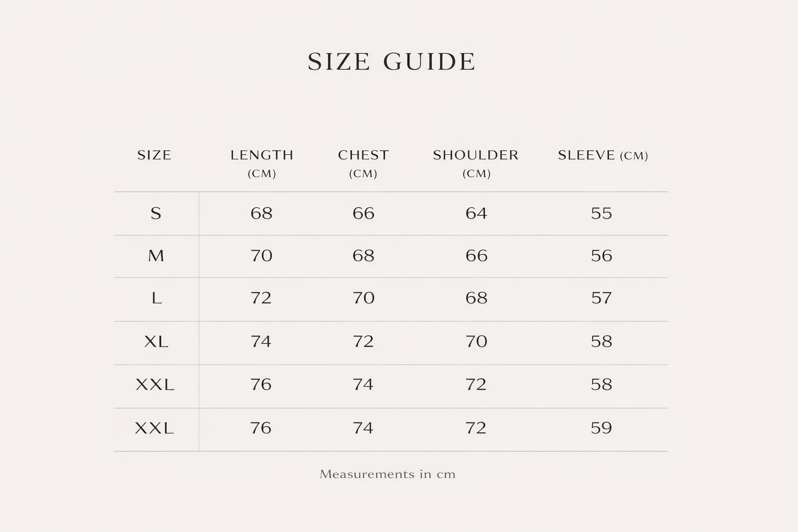Click the SIZE GUIDE title
Image resolution: width=798 pixels, height=532 pixels.
(x=391, y=61)
